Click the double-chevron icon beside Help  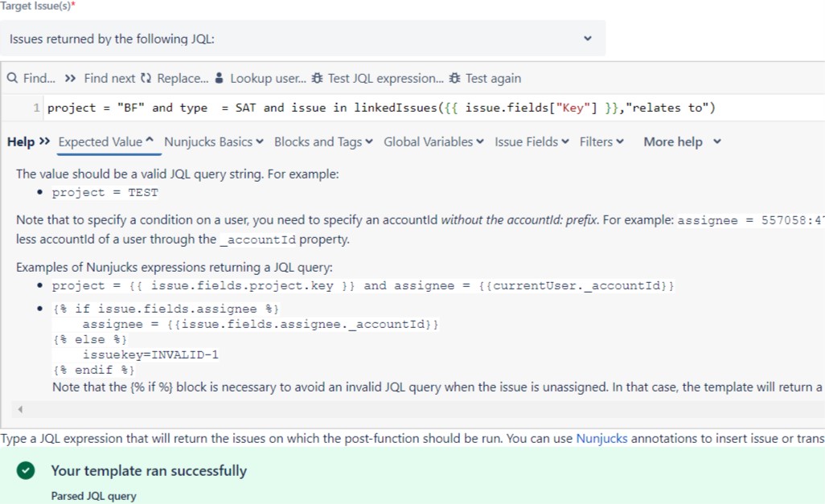(45, 141)
